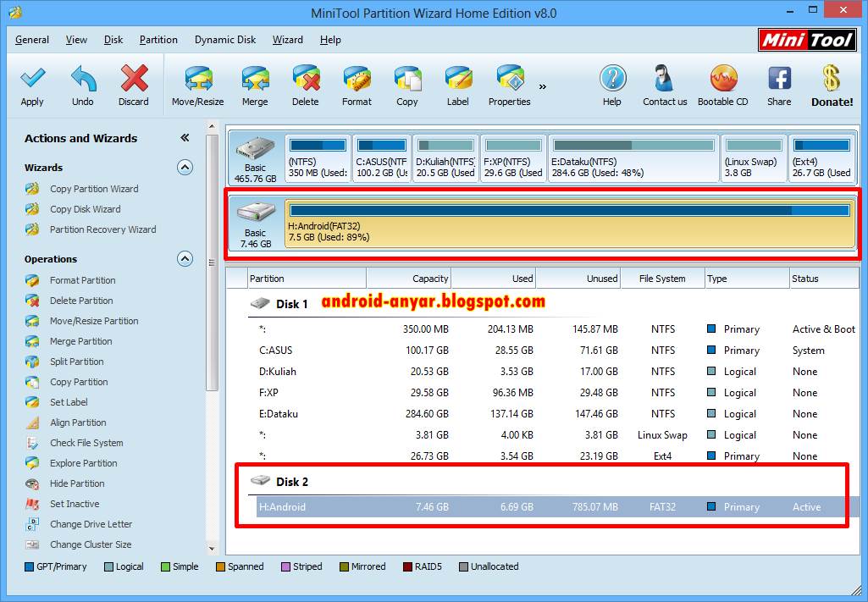Image resolution: width=868 pixels, height=602 pixels.
Task: Select the H:Android FAT32 partition bar
Action: point(570,224)
